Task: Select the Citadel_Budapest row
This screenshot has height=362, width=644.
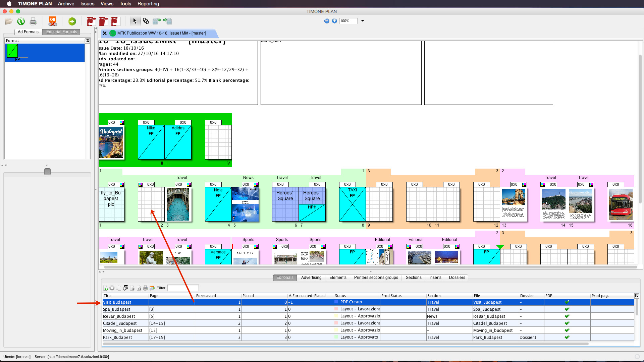Action: pyautogui.click(x=368, y=323)
